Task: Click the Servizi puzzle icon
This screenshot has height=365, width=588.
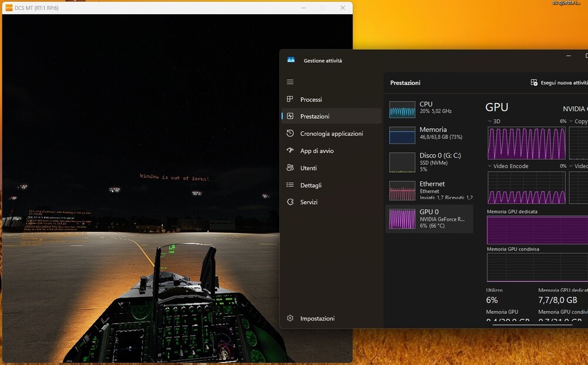Action: (x=290, y=202)
